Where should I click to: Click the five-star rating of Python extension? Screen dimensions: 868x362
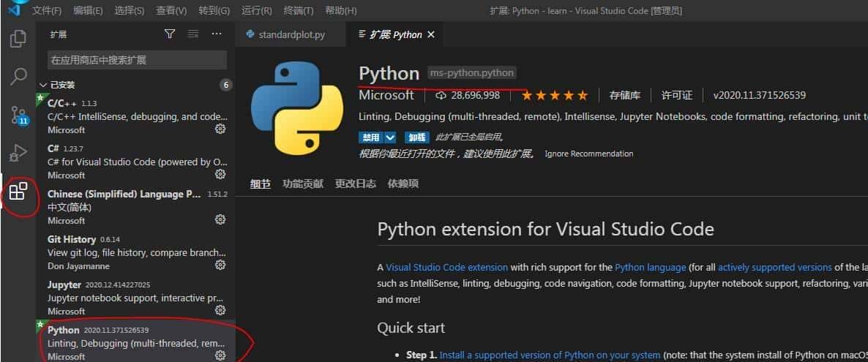[x=554, y=96]
